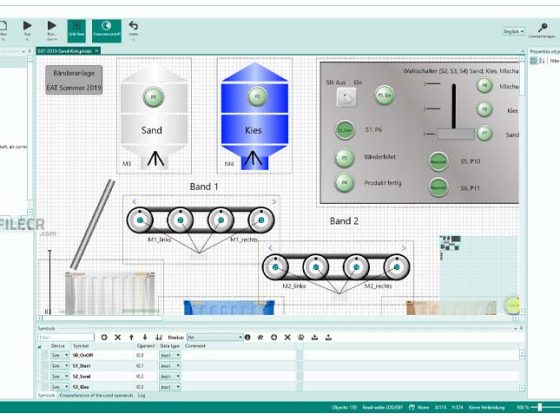Screen dimensions: 560x420
Task: Click the Bänderanlage EAT Sommer 2019 label box
Action: 74,80
